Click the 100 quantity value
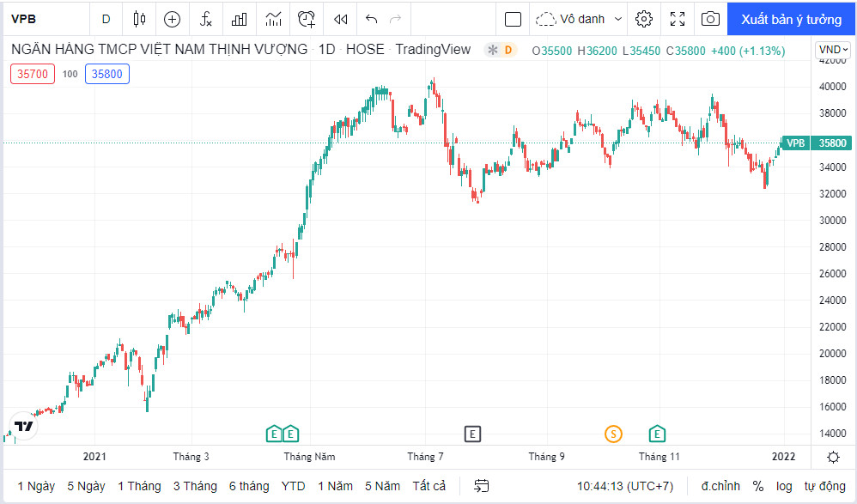Viewport: 857px width, 504px height. [70, 74]
